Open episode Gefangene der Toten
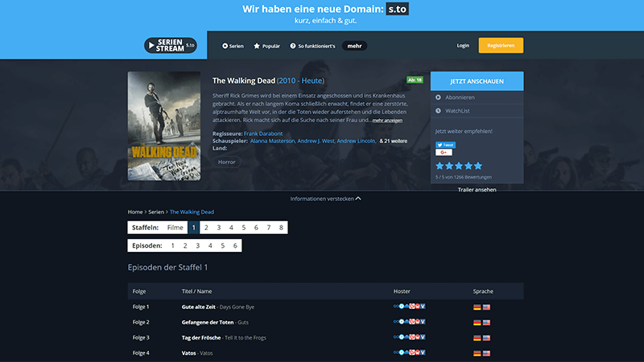 [x=208, y=323]
